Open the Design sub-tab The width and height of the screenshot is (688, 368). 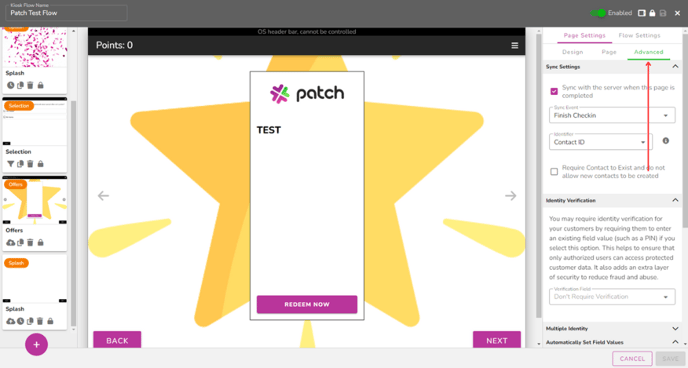(x=573, y=52)
